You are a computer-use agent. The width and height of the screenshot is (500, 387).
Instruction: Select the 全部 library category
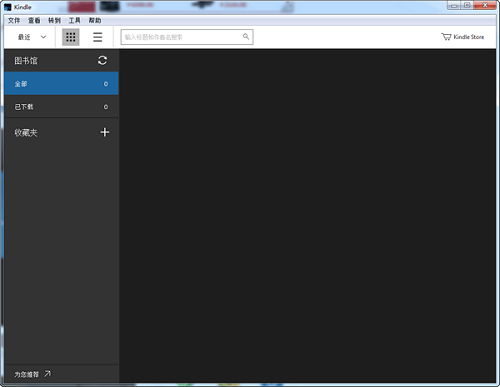[x=61, y=84]
